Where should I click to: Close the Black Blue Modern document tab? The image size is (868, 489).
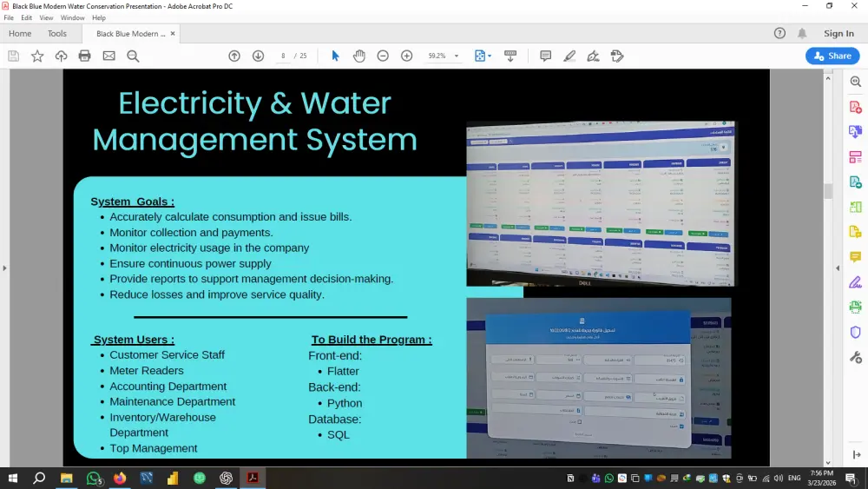173,33
